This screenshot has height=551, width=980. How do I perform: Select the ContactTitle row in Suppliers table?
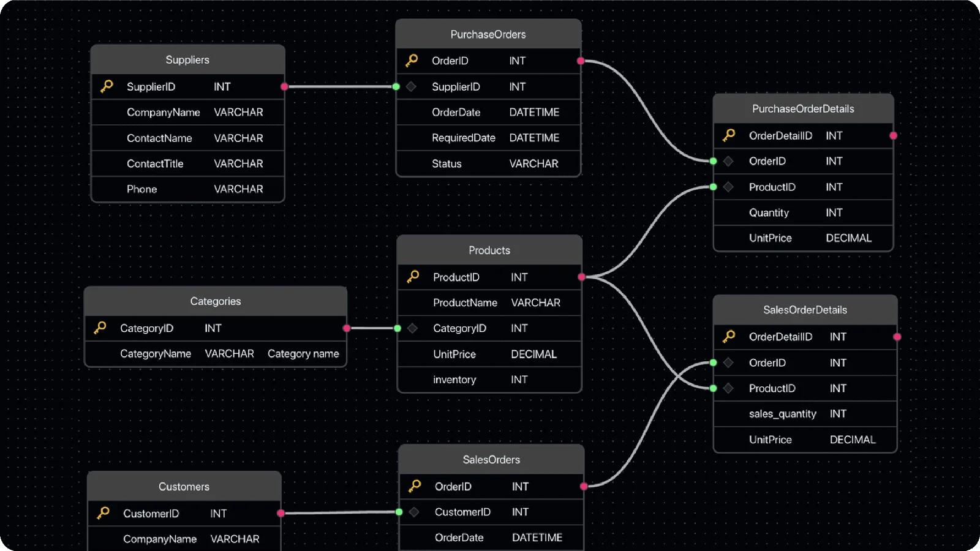[x=187, y=163]
